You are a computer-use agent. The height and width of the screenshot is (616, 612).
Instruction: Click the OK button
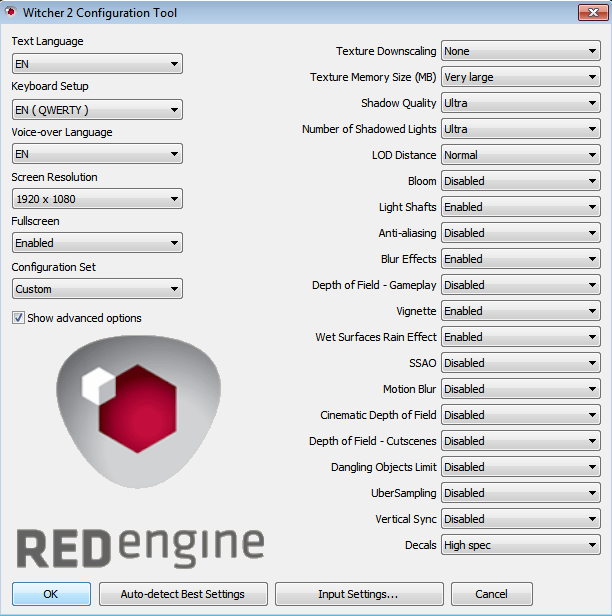pos(51,594)
